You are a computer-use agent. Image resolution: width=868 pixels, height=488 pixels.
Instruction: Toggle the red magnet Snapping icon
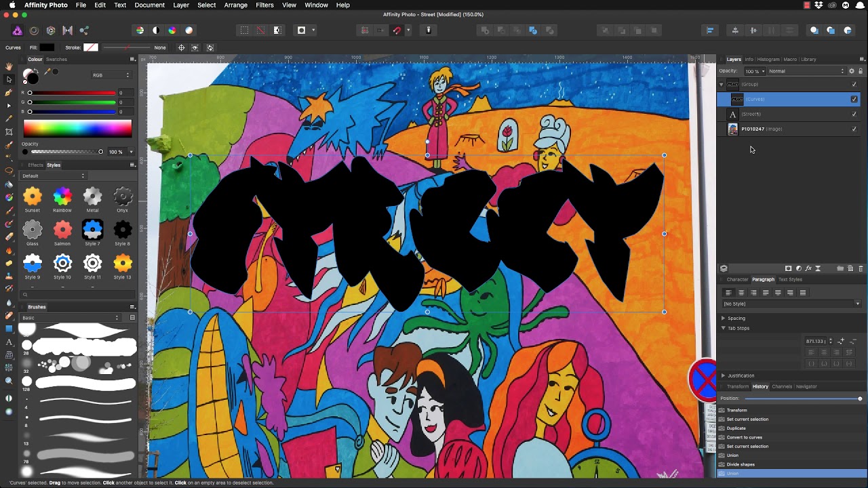[x=397, y=30]
